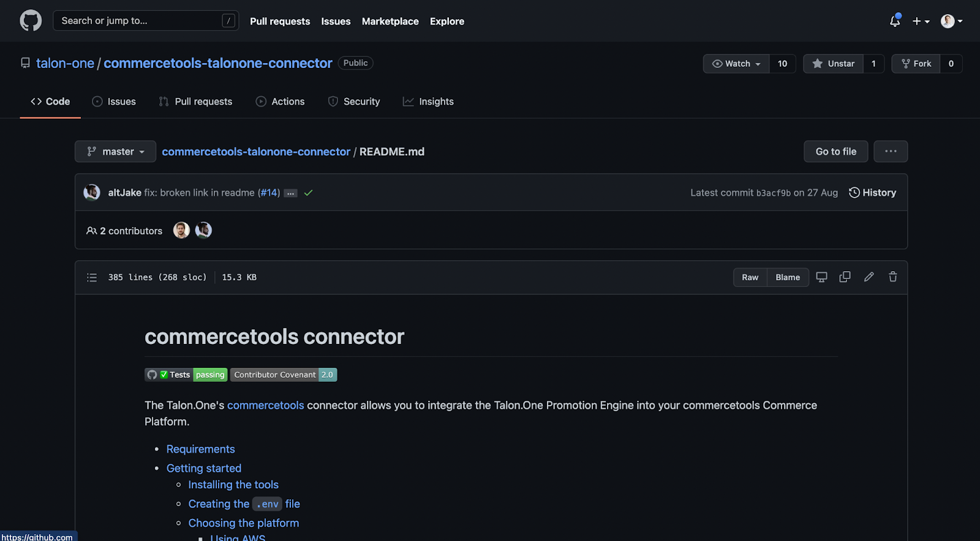
Task: Click the Contributor Covenant 2.0 badge
Action: coord(284,375)
